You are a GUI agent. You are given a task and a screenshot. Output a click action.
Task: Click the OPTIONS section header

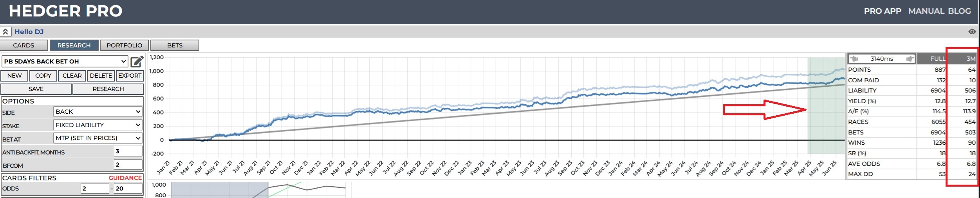click(x=18, y=101)
